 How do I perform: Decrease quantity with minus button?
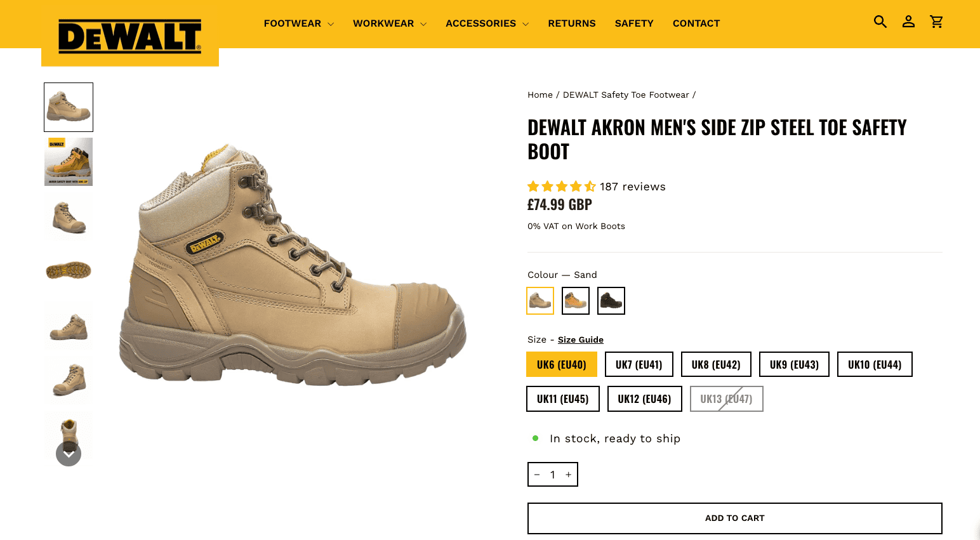click(537, 475)
